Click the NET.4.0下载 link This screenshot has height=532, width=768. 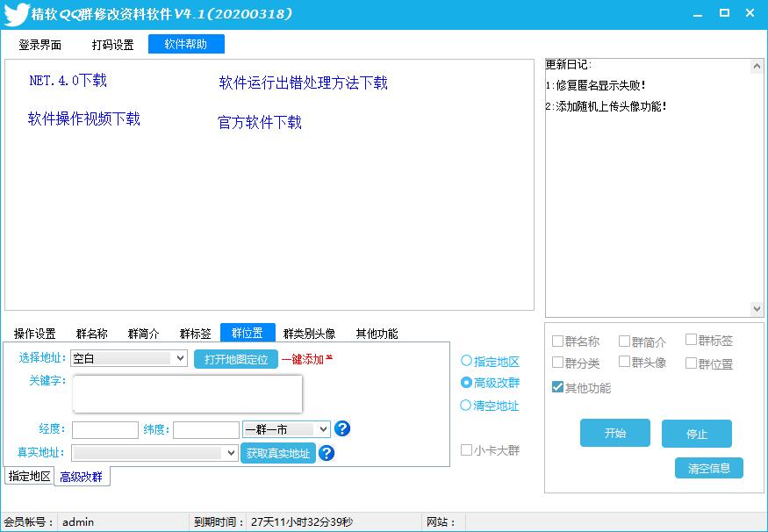click(x=68, y=81)
